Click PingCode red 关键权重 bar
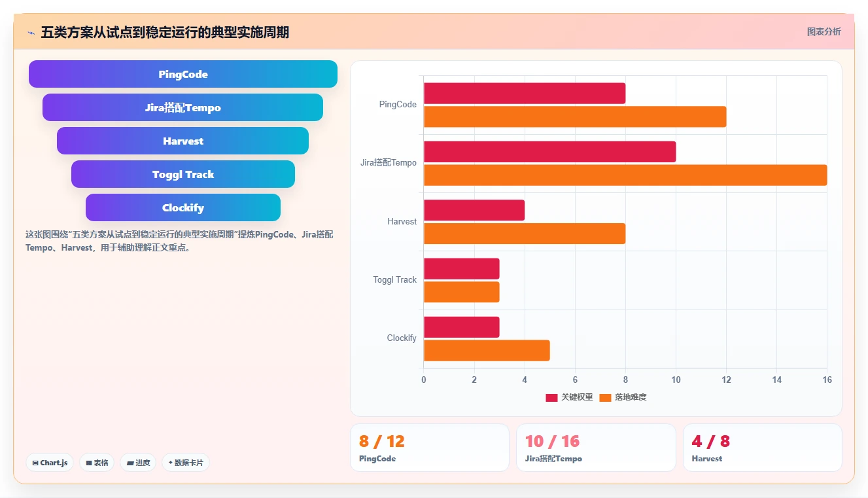 tap(525, 93)
